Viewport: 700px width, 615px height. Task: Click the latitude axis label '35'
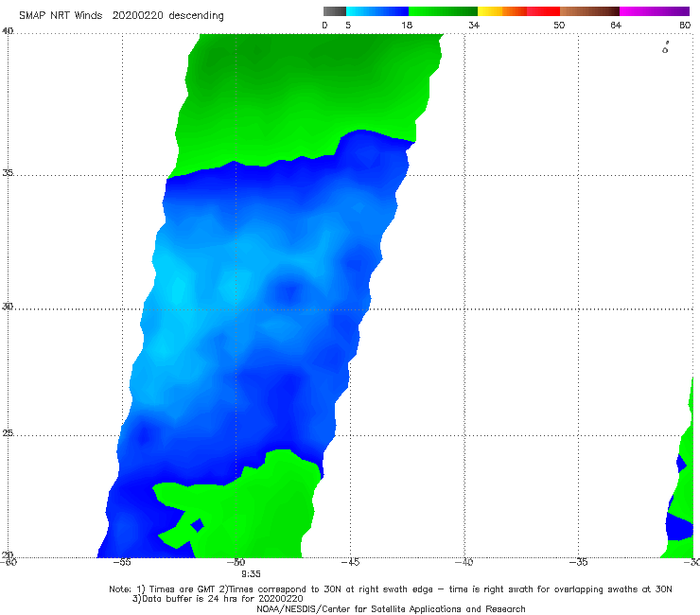[x=8, y=172]
